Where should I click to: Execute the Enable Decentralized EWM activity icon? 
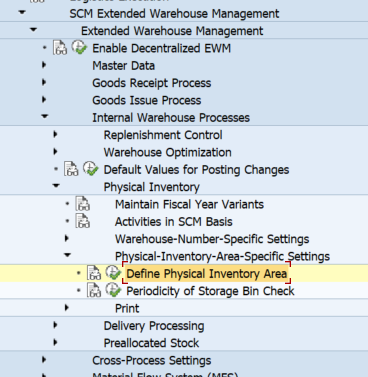click(x=79, y=47)
